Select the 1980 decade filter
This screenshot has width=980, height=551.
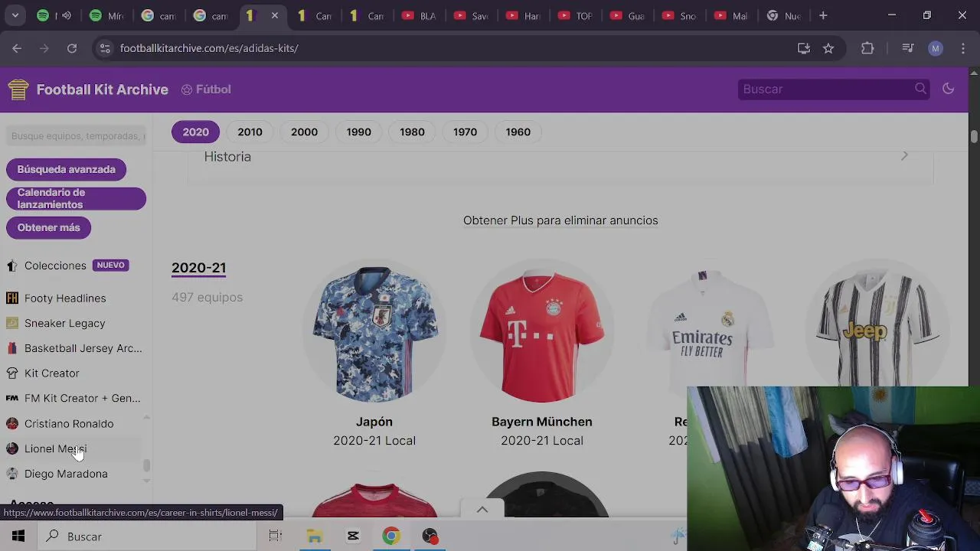(x=412, y=132)
